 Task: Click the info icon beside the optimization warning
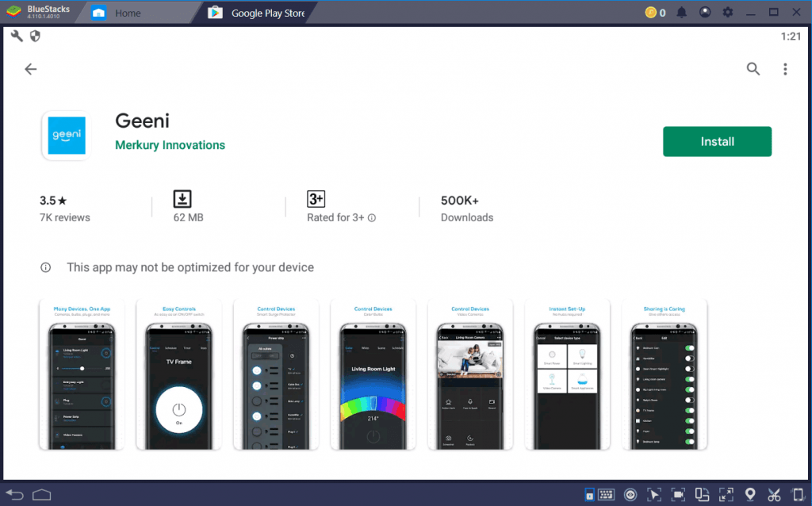tap(45, 267)
